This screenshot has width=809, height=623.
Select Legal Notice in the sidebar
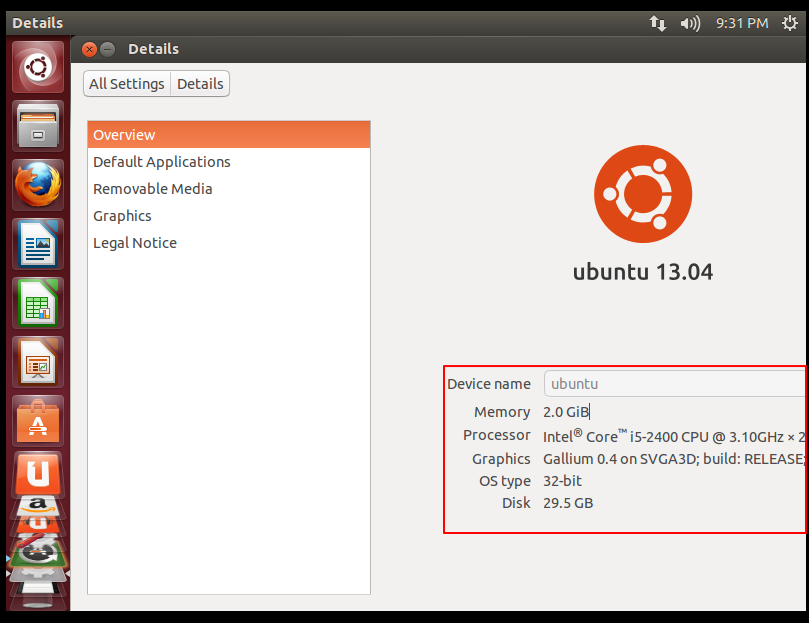[x=229, y=243]
